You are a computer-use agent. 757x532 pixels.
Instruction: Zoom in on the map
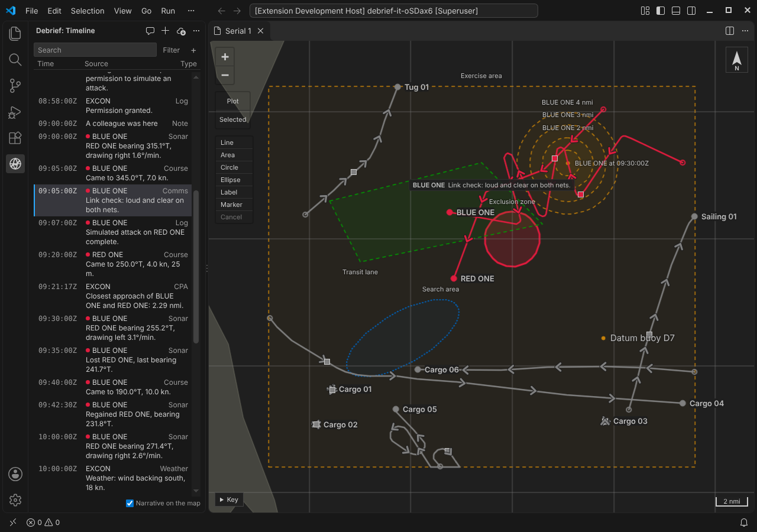pyautogui.click(x=225, y=57)
